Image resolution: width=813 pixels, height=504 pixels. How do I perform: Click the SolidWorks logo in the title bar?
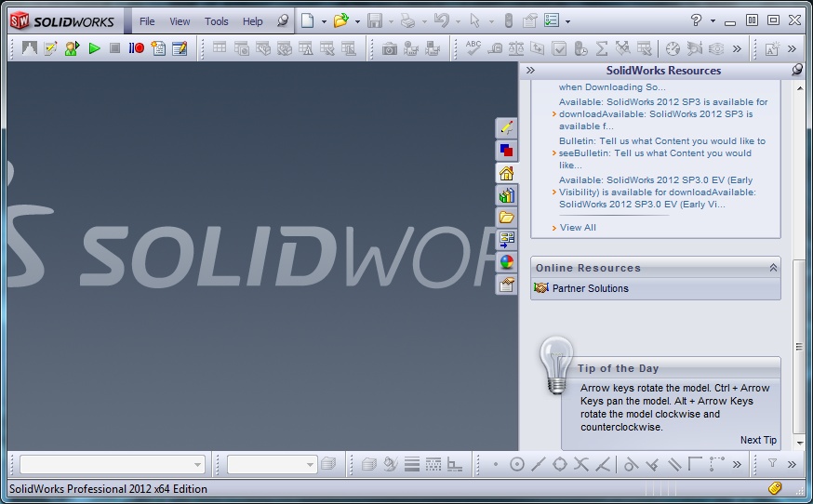click(x=62, y=21)
